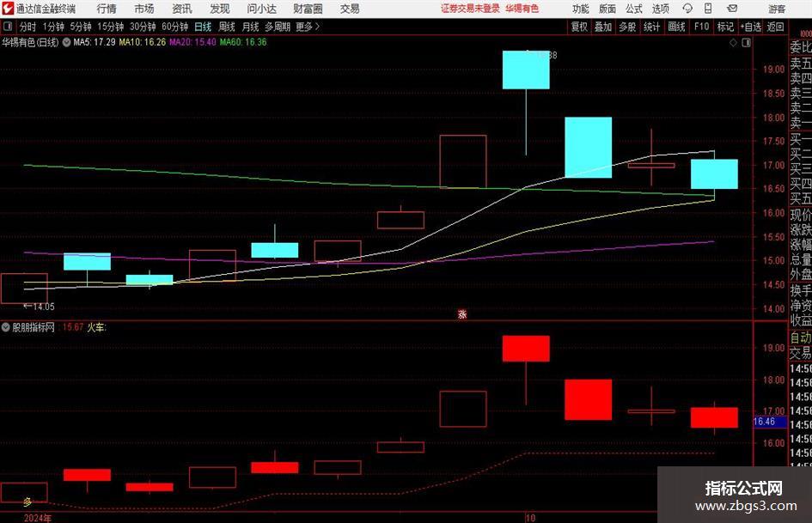812x523 pixels.
Task: Click the 华锡有色 stock name in title
Action: [522, 9]
